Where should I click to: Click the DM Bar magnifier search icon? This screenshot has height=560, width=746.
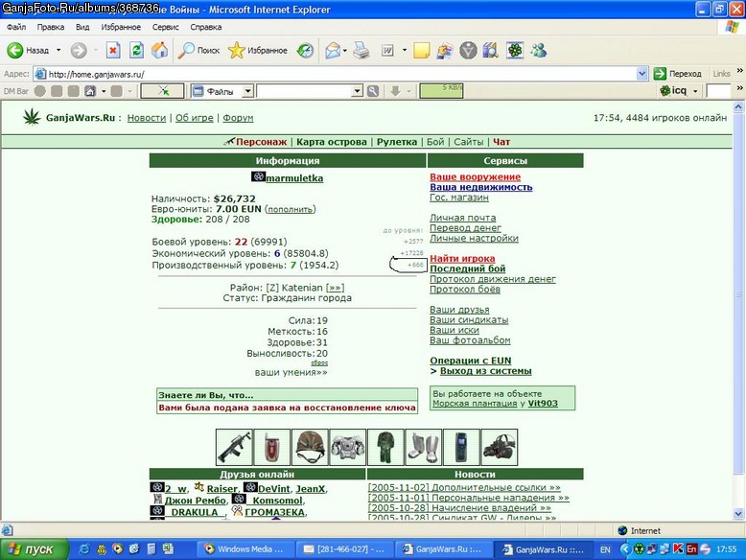[373, 91]
